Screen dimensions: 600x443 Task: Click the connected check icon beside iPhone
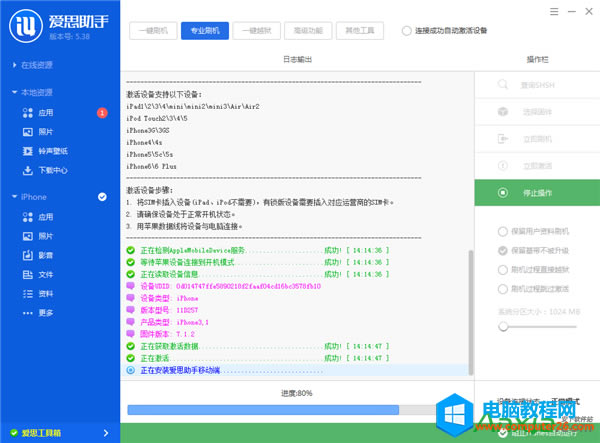tap(102, 197)
